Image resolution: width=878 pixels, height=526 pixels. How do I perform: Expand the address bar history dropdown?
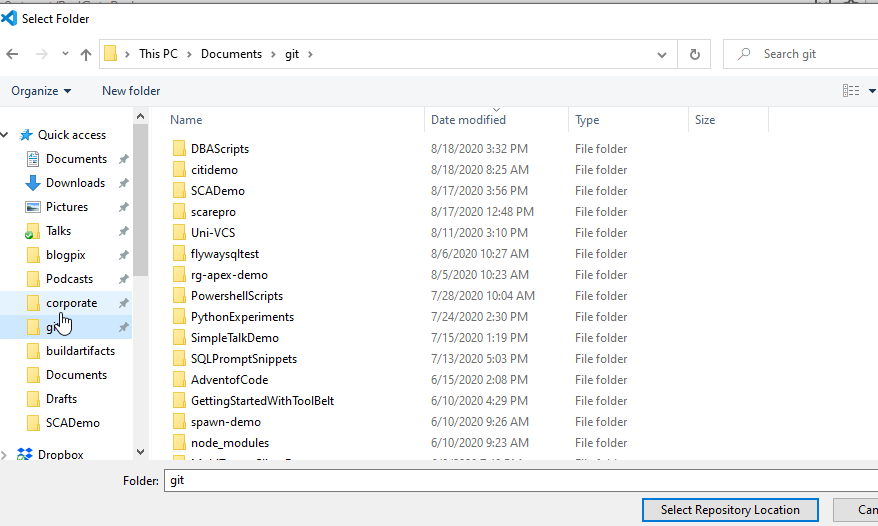[662, 54]
